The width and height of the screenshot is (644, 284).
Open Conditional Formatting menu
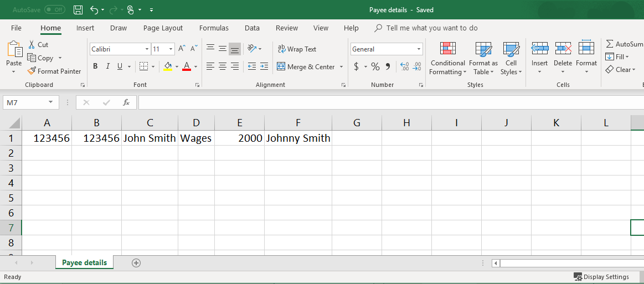[447, 58]
